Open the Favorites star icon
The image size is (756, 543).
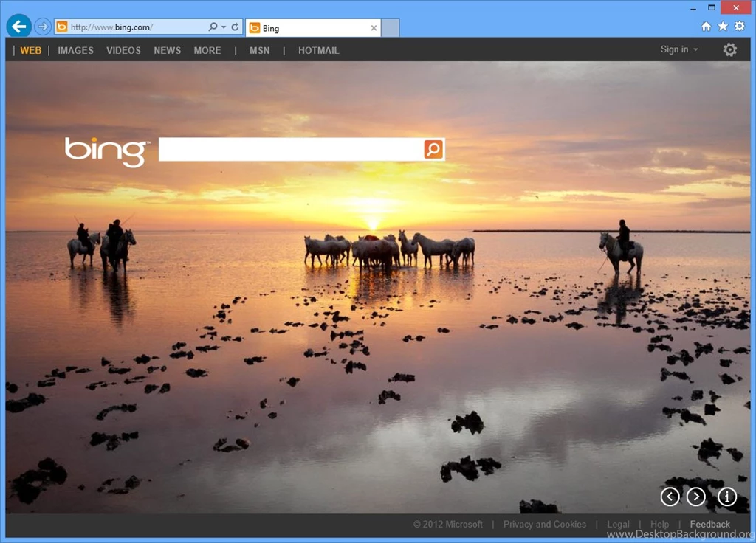723,26
